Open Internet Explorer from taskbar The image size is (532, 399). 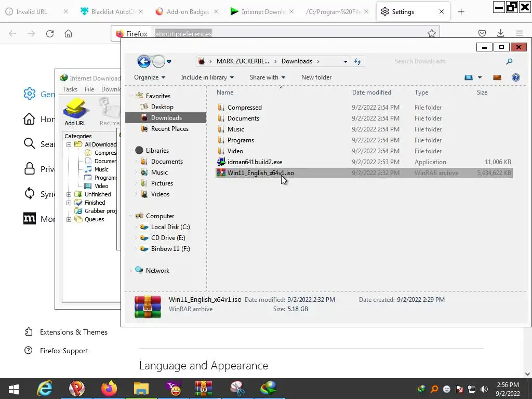pos(45,389)
